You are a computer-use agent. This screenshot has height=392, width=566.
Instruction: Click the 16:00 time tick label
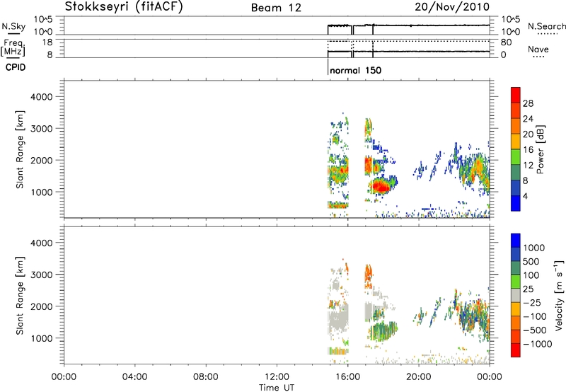(x=347, y=377)
